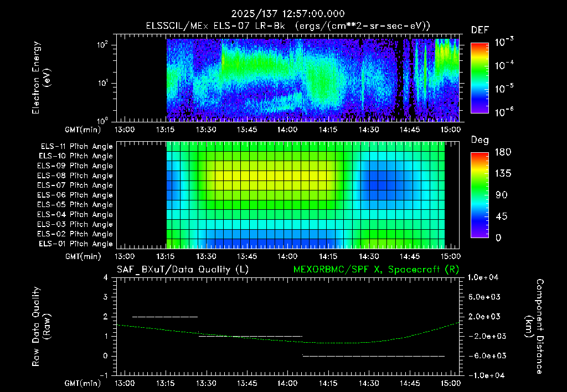Select the Raw Data Quality (Raw) axis label
This screenshot has height=392, width=567.
[41, 327]
